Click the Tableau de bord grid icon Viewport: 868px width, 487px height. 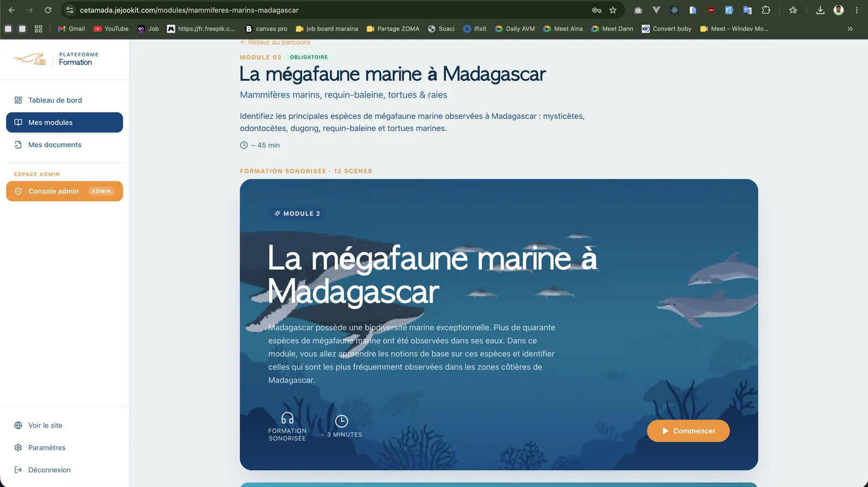pos(18,100)
